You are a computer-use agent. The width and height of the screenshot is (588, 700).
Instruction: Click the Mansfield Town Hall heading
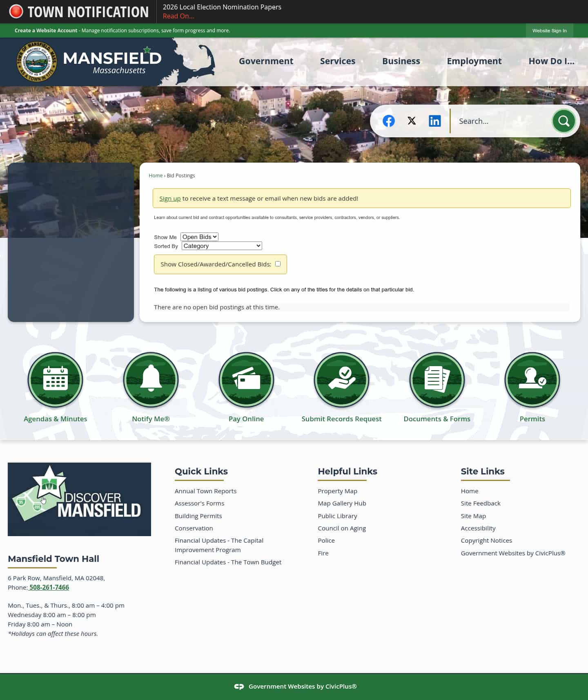[53, 559]
